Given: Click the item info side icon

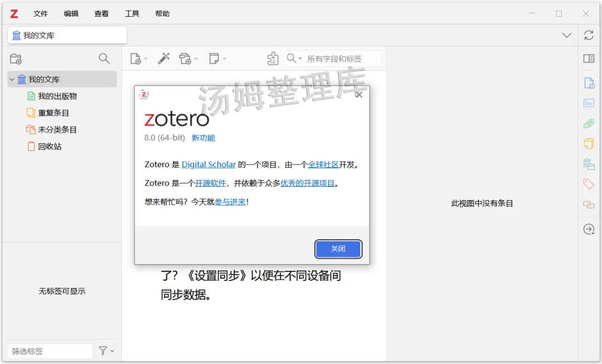Looking at the screenshot, I should coord(589,83).
